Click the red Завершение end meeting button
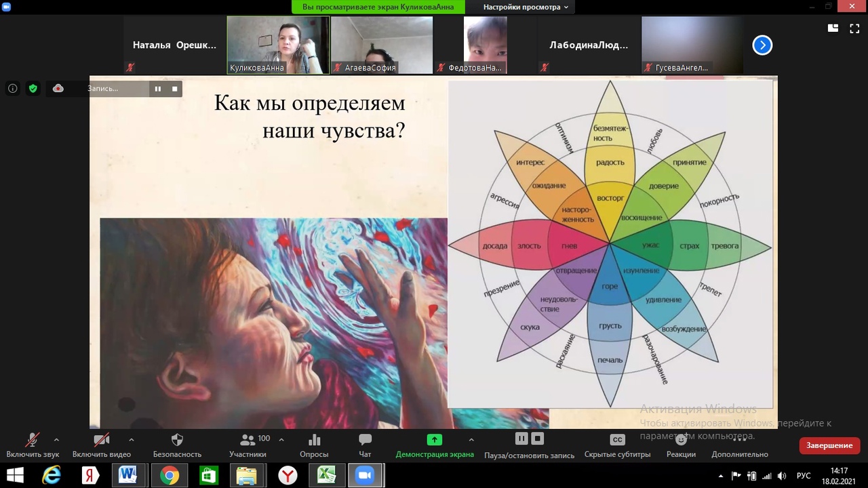Viewport: 868px width, 488px height. pos(829,445)
